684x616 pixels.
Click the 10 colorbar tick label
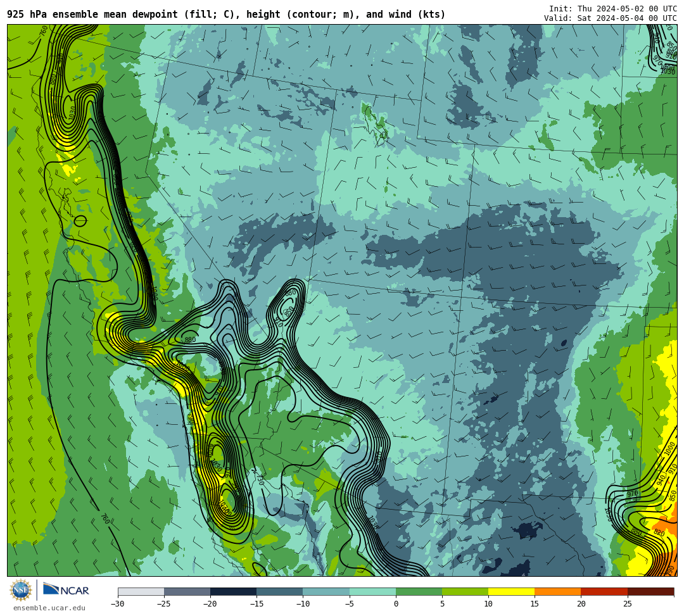click(488, 604)
